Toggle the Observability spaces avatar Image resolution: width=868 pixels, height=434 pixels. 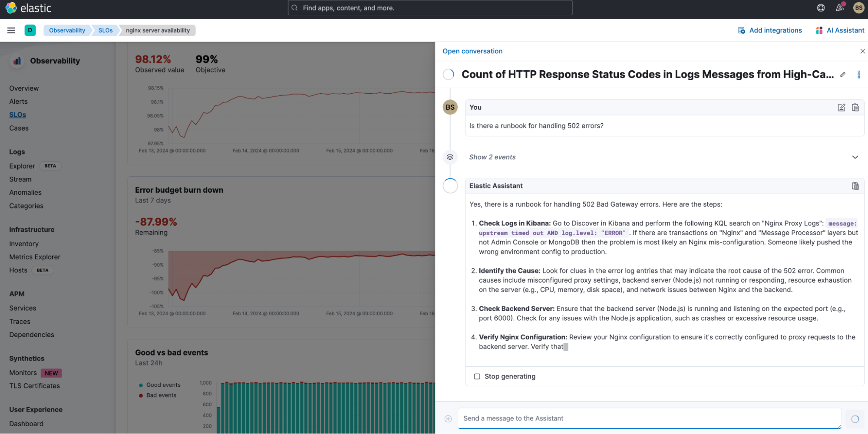pos(30,30)
